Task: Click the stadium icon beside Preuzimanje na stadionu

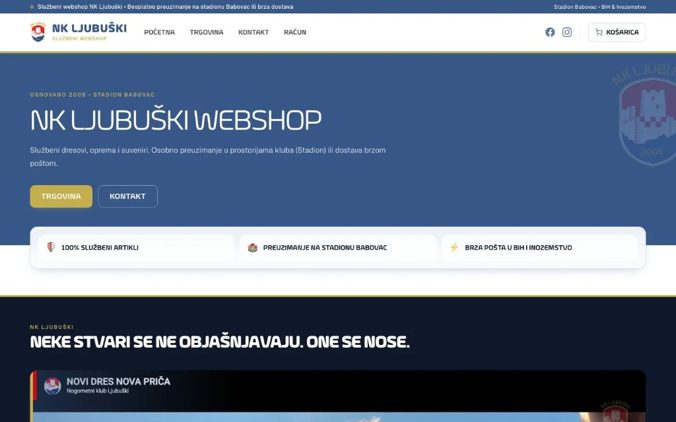Action: tap(253, 247)
